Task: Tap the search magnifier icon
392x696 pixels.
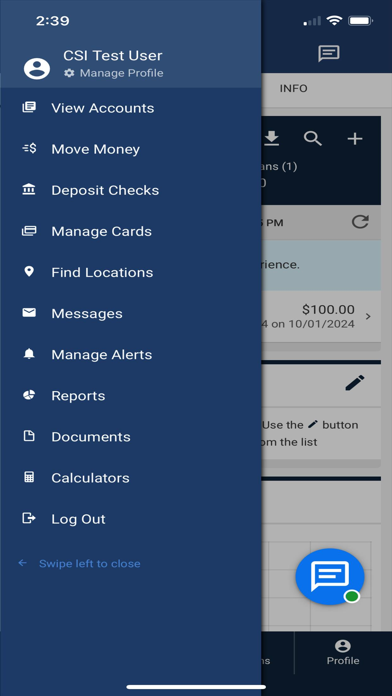Action: point(313,139)
